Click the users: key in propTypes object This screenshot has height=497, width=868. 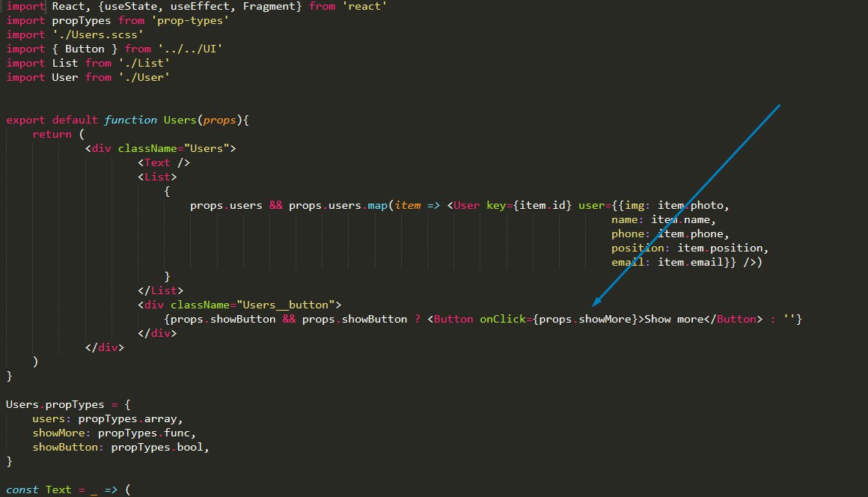coord(52,419)
